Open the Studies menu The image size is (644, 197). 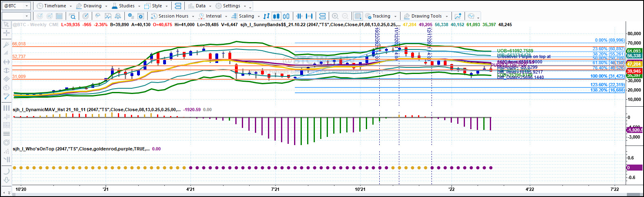(126, 6)
